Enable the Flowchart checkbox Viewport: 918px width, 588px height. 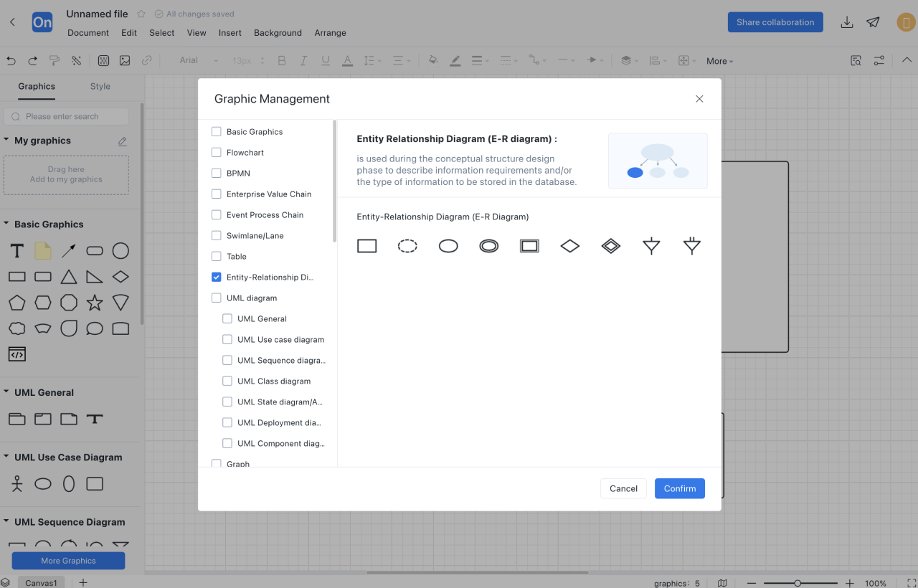[x=217, y=152]
